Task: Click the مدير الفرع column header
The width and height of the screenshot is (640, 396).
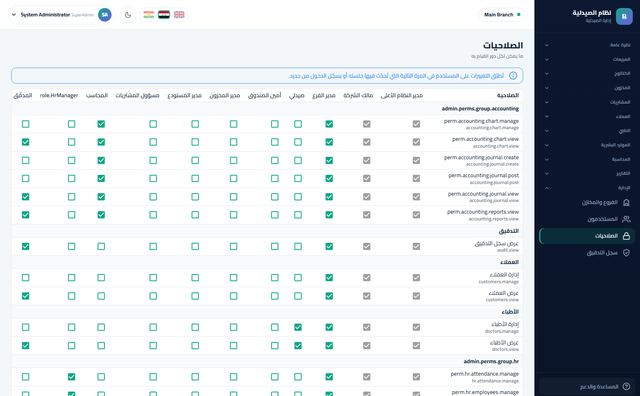Action: coord(324,96)
